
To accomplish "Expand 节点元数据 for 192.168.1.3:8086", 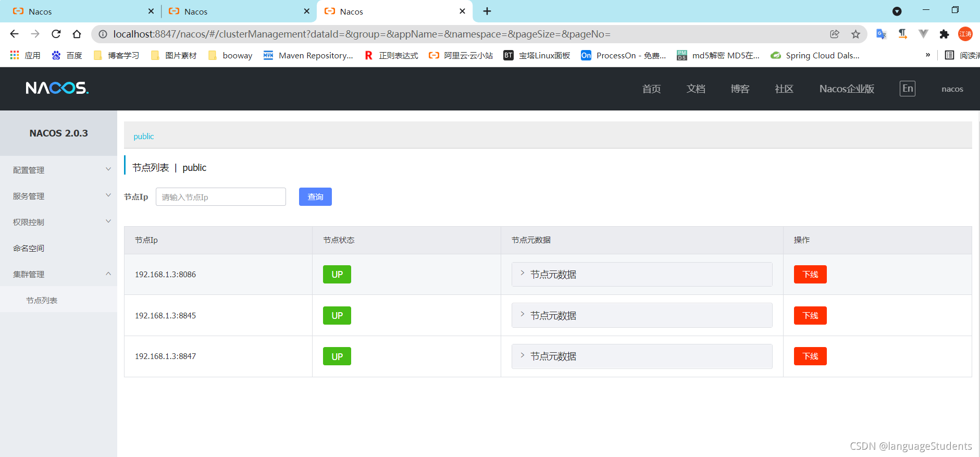I will click(x=642, y=274).
